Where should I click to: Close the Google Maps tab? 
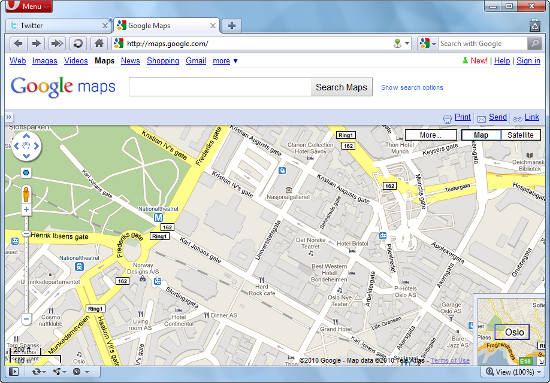pyautogui.click(x=213, y=26)
